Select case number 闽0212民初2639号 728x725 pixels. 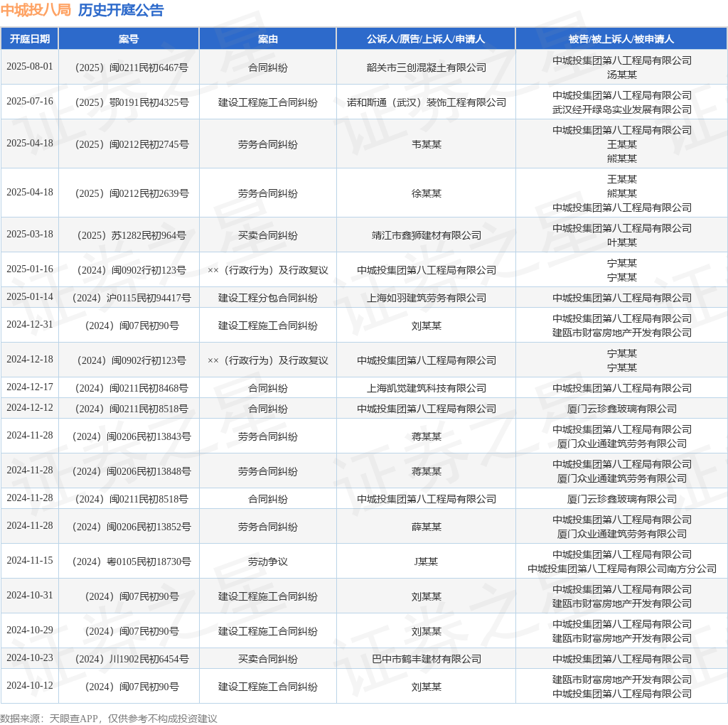click(x=132, y=193)
